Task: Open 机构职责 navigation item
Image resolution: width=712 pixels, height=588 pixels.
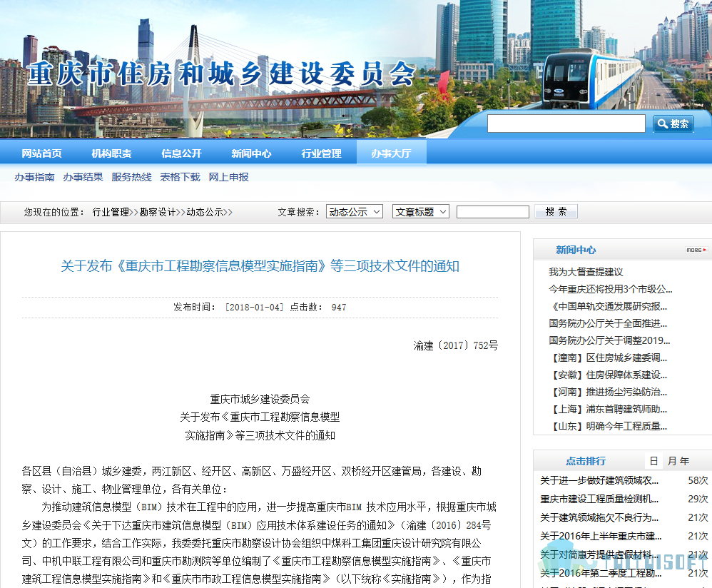Action: click(112, 153)
